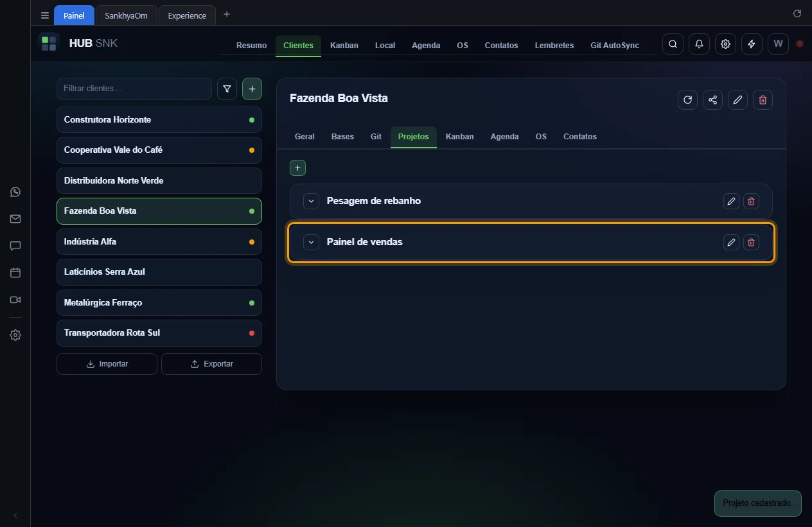
Task: Delete the Painel de vendas project
Action: 751,242
